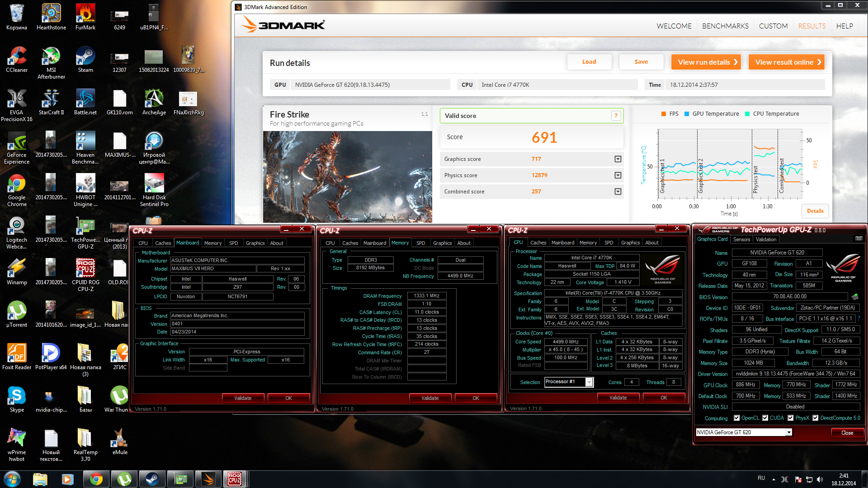Screen dimensions: 868x488
Task: Click GPU-Z screenshot camera icon
Action: coord(859,239)
